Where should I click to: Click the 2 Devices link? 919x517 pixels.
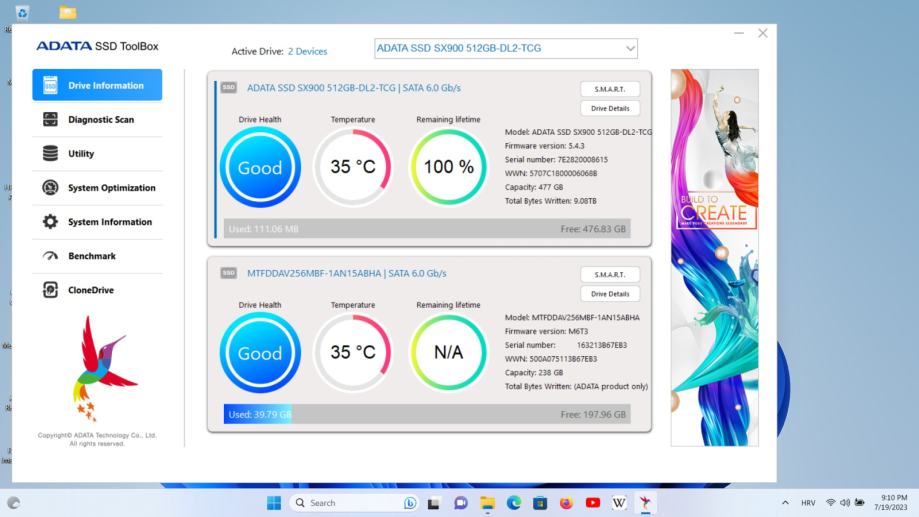[307, 52]
